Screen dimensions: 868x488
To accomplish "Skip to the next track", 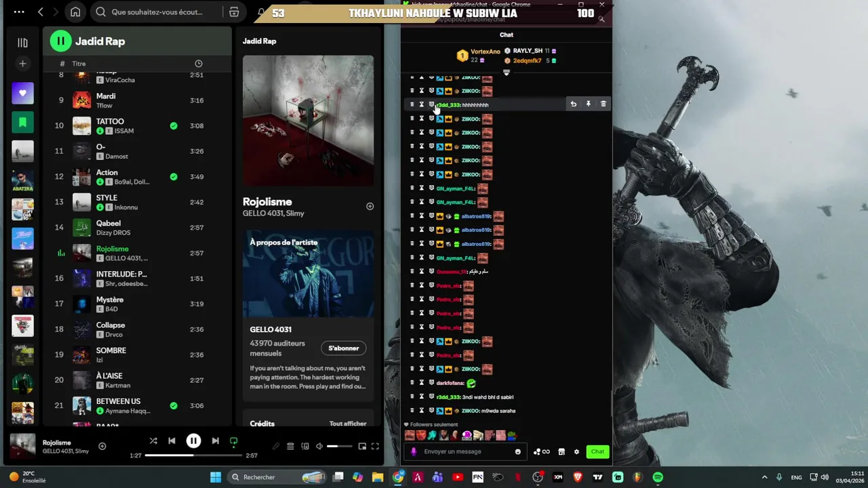I will [215, 441].
